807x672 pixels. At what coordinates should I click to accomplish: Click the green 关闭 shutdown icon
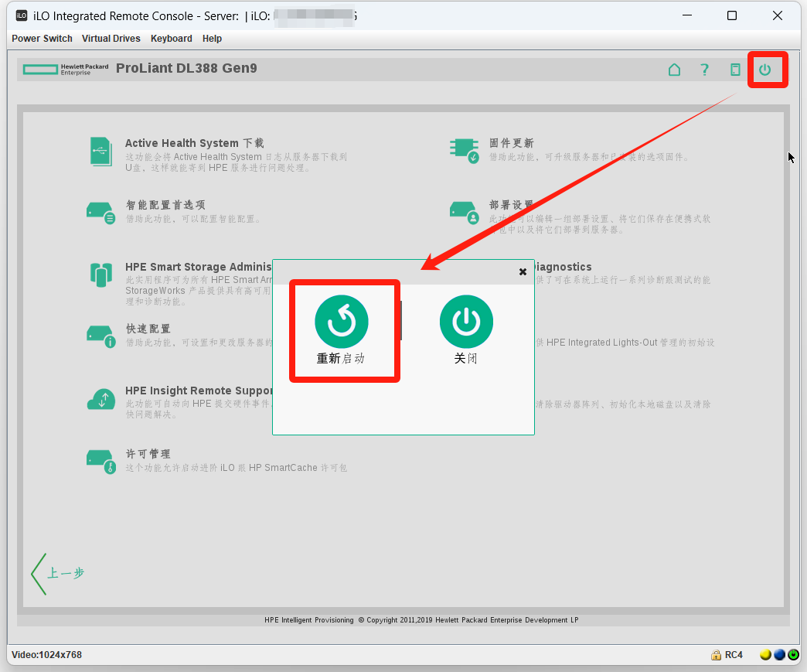(x=466, y=322)
